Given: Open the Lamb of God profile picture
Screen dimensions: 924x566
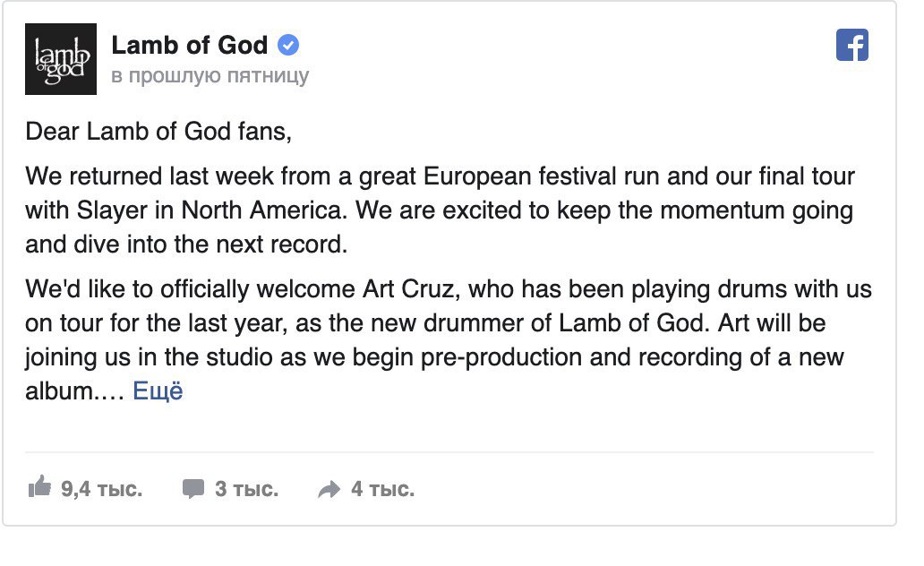Looking at the screenshot, I should [x=61, y=59].
